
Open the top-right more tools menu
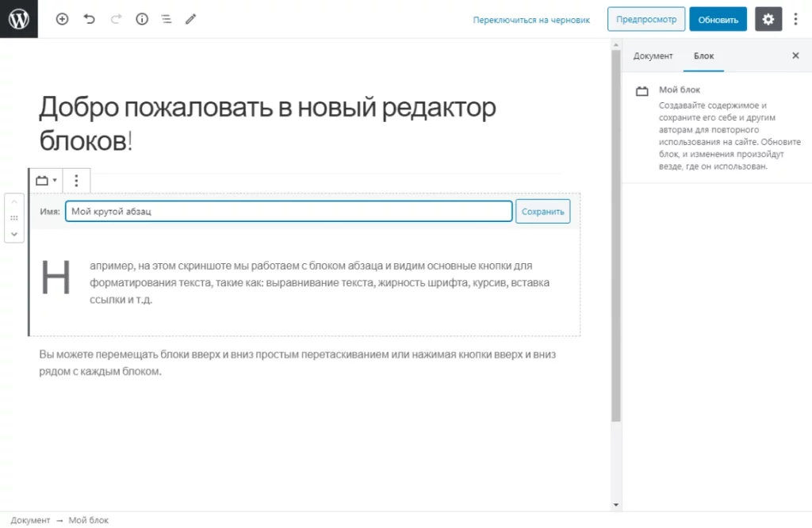tap(795, 19)
